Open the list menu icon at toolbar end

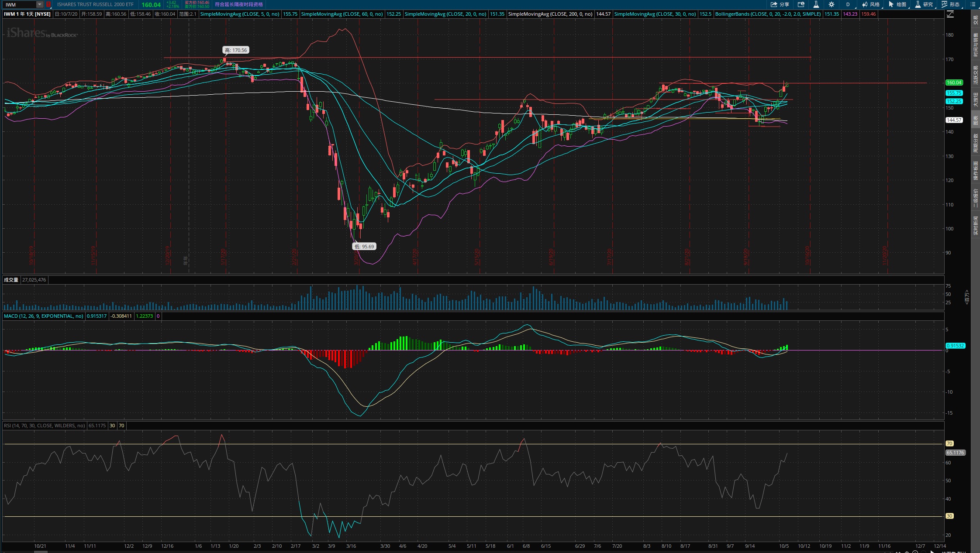[x=973, y=4]
